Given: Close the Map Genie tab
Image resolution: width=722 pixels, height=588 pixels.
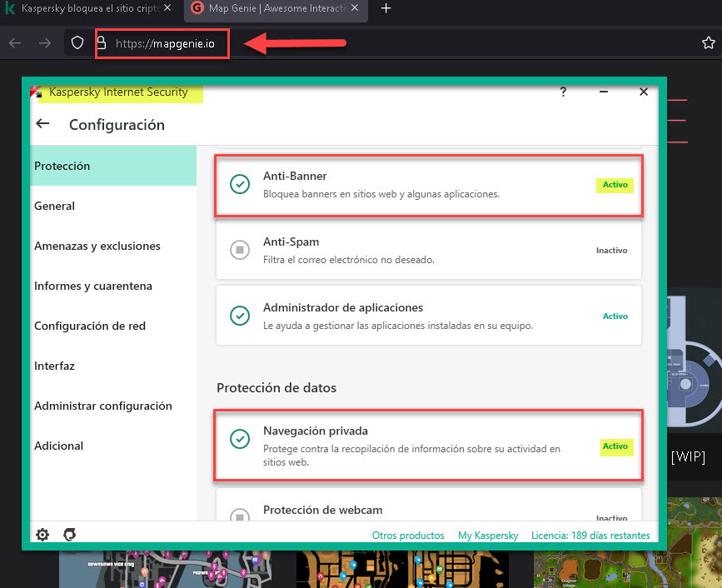Looking at the screenshot, I should [355, 7].
